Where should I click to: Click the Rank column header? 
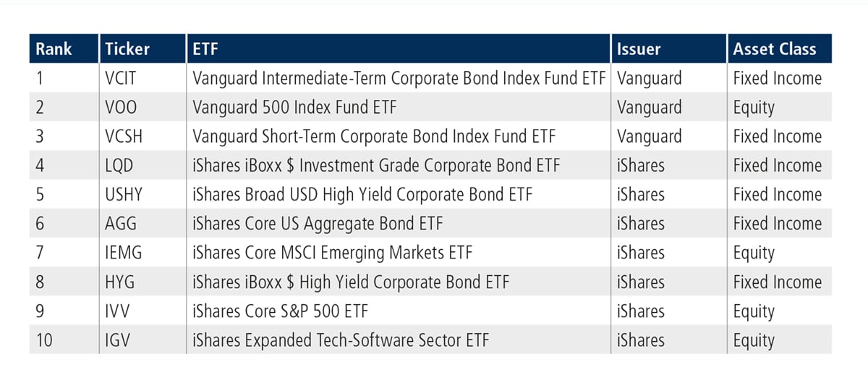(54, 49)
